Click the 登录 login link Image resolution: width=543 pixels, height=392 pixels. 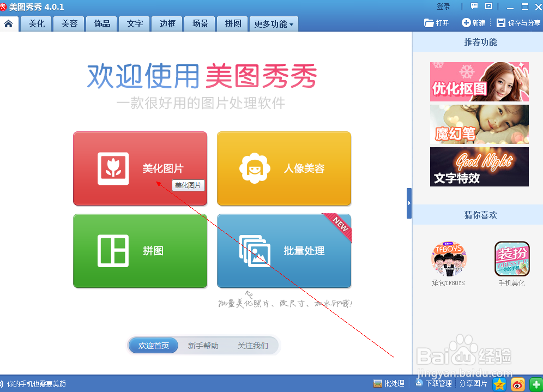(x=443, y=6)
